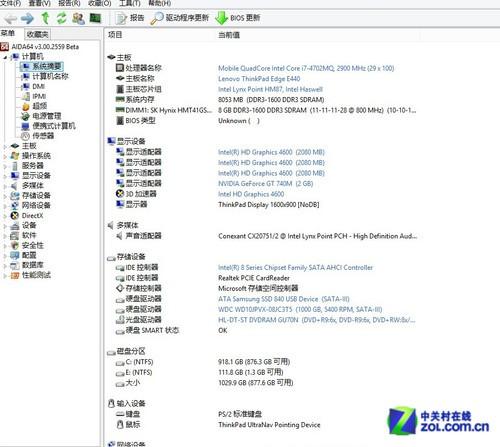Click the 报告 toolbar button

130,18
